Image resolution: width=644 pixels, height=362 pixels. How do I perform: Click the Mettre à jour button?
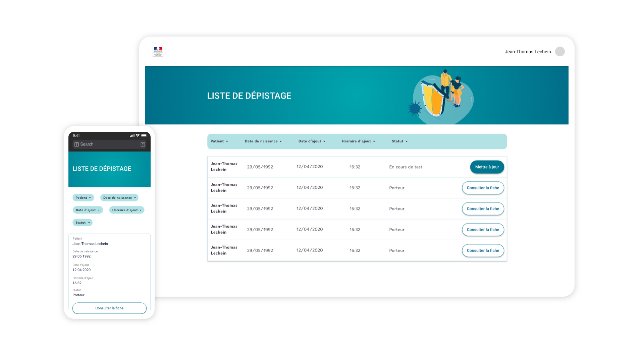point(487,167)
